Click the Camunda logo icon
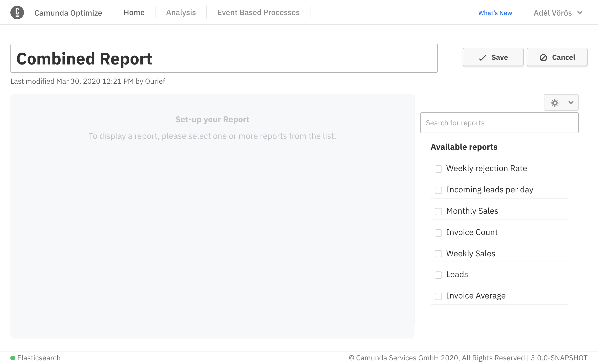Image resolution: width=598 pixels, height=364 pixels. pos(17,12)
